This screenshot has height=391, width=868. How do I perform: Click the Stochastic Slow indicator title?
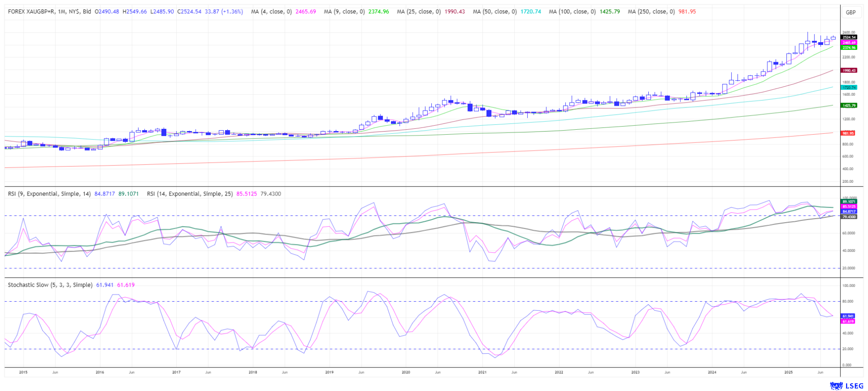click(50, 285)
